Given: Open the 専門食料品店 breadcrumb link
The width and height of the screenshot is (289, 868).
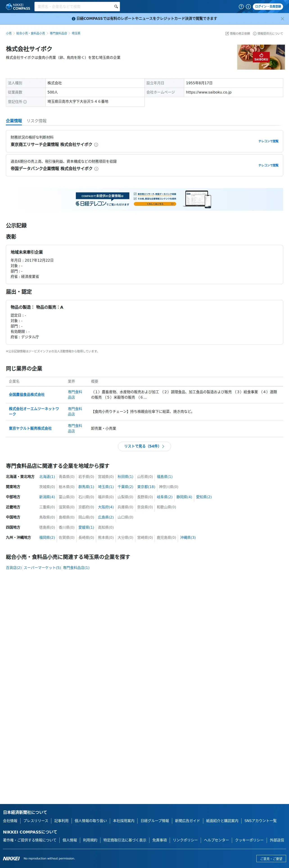Looking at the screenshot, I should (58, 33).
